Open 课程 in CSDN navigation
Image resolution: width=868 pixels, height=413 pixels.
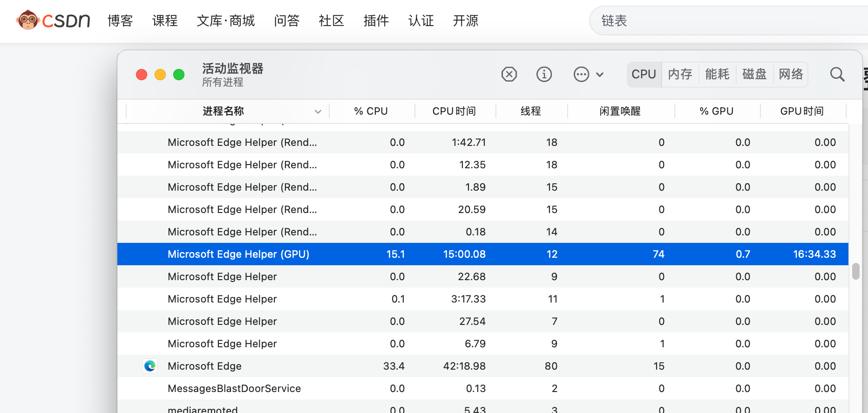165,21
